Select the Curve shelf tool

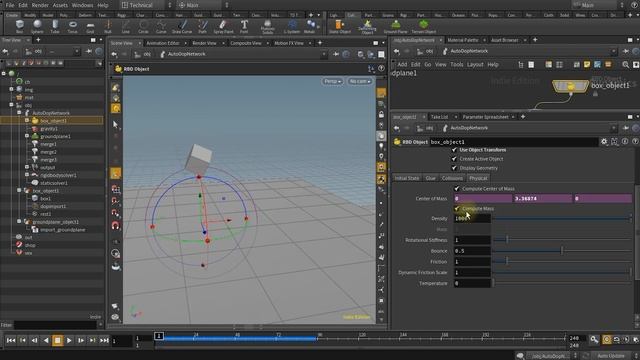tap(161, 27)
